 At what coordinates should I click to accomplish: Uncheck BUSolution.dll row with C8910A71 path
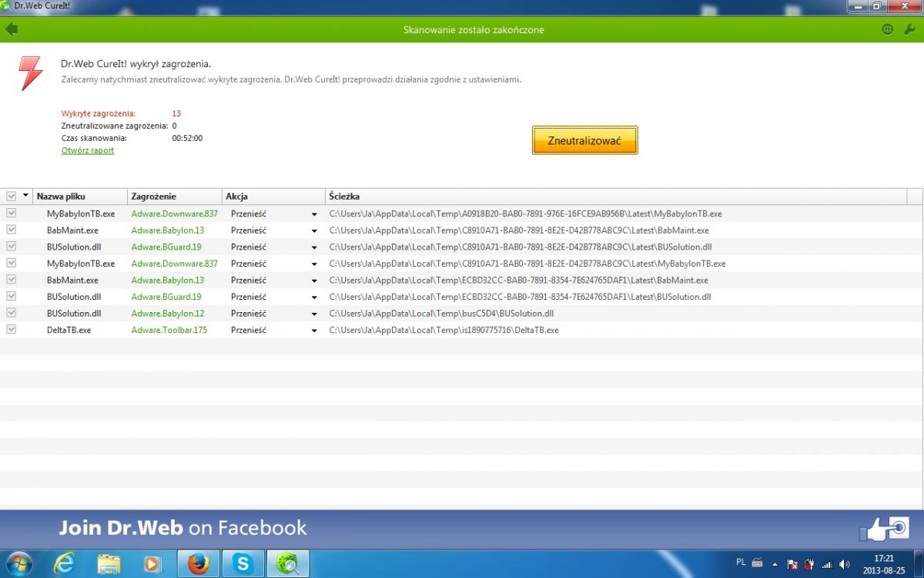[11, 247]
